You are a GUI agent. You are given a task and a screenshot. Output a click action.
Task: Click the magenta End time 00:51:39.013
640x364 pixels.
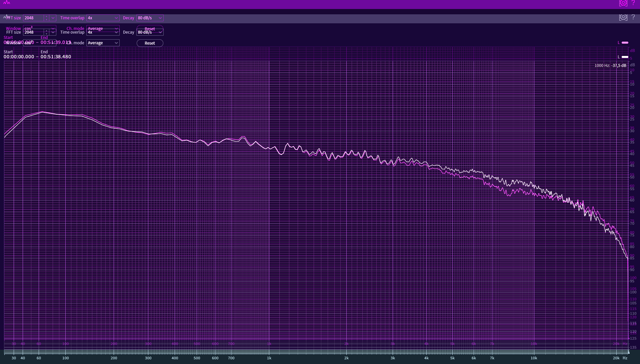click(x=56, y=42)
